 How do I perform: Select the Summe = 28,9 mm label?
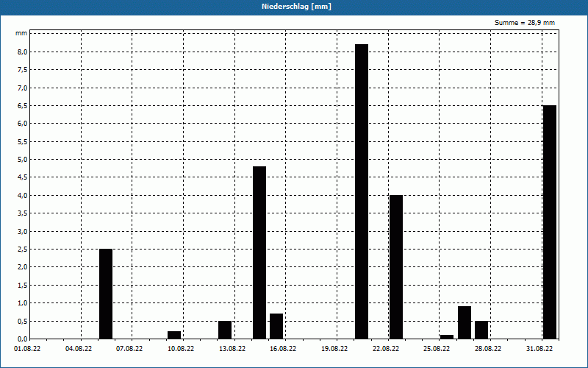click(525, 23)
